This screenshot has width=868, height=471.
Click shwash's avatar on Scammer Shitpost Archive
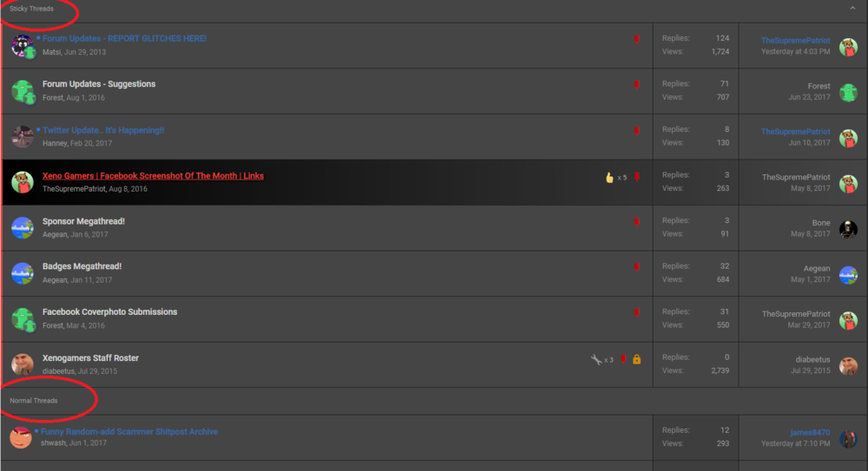pyautogui.click(x=21, y=437)
